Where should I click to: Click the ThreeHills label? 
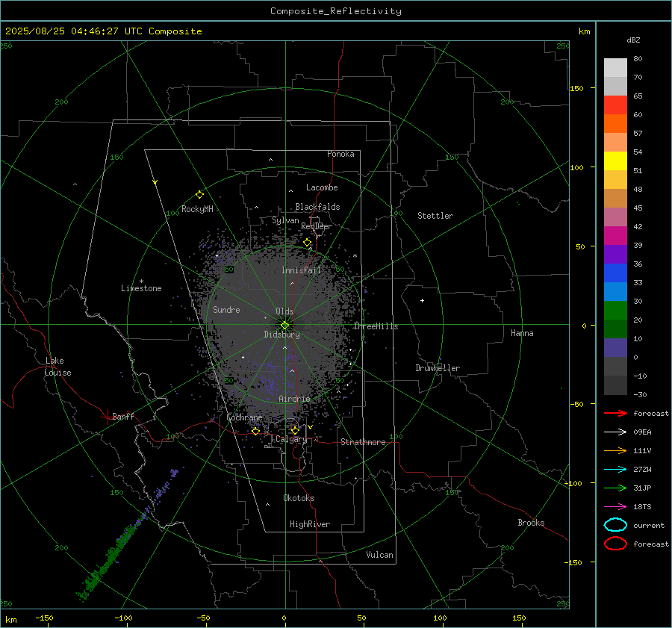pyautogui.click(x=376, y=326)
